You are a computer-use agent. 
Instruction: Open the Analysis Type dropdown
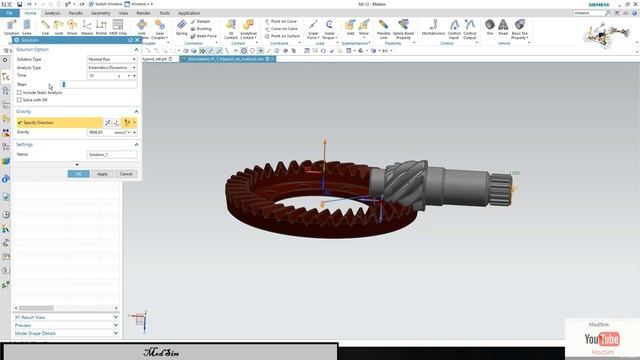[112, 67]
